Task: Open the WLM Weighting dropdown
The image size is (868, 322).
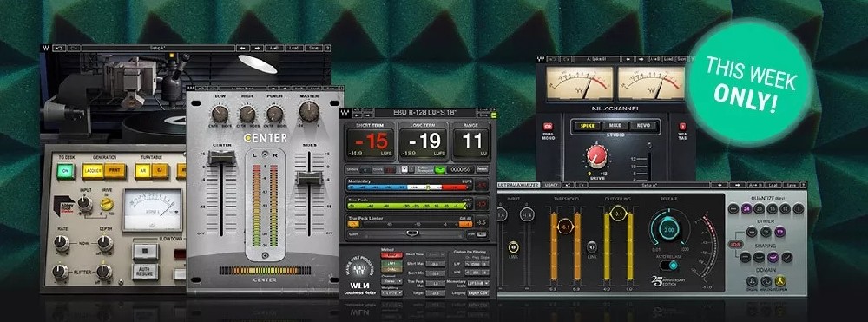Action: [x=391, y=292]
